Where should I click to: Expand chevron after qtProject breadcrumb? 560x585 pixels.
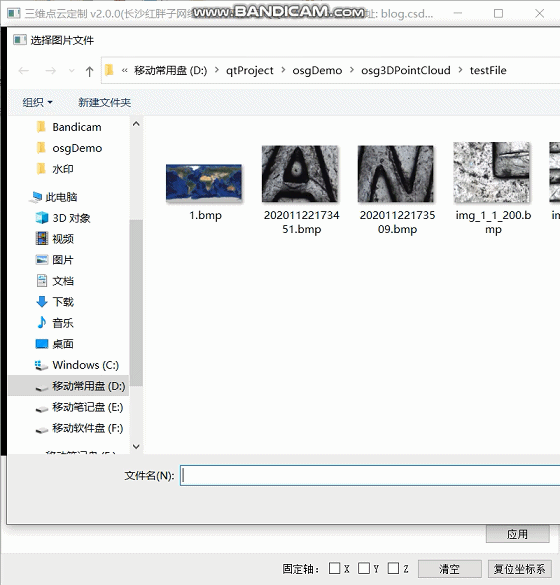(283, 70)
